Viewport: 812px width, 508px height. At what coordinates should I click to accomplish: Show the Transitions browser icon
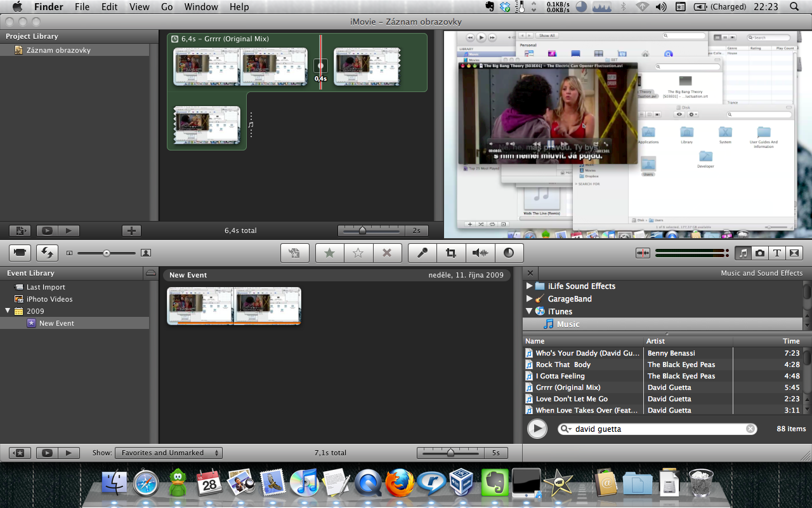794,253
